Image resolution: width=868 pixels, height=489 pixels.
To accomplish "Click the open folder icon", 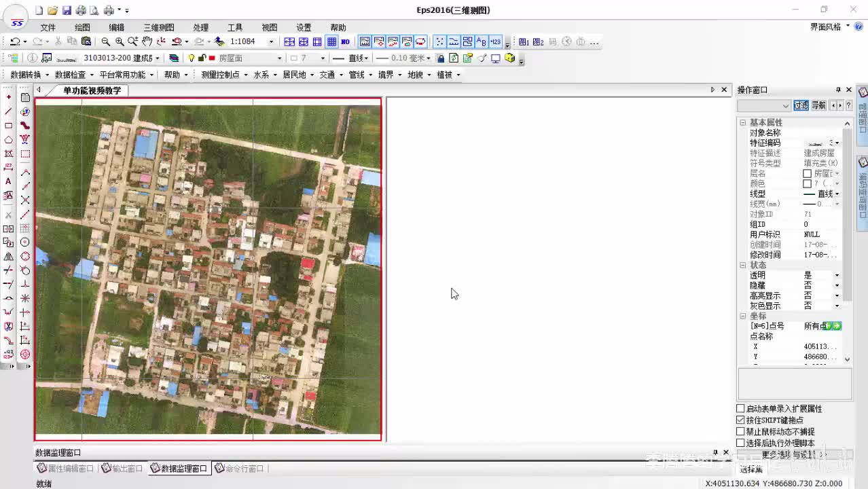I will [x=52, y=10].
